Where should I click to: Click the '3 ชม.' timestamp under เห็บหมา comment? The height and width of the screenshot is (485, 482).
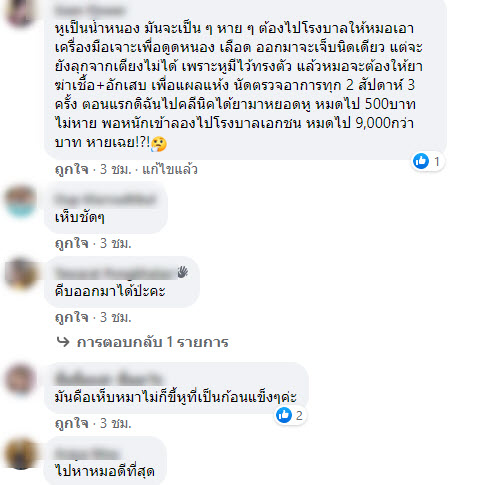pos(116,423)
